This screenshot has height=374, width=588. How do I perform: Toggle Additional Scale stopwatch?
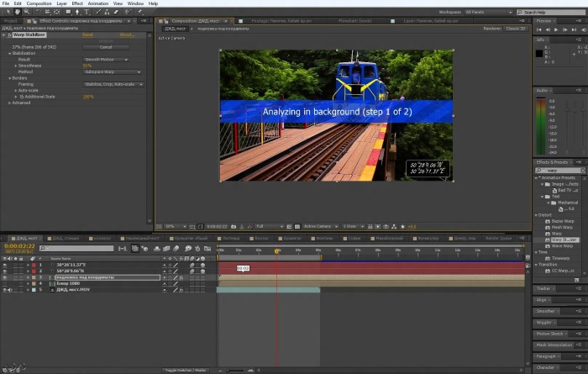pyautogui.click(x=21, y=97)
